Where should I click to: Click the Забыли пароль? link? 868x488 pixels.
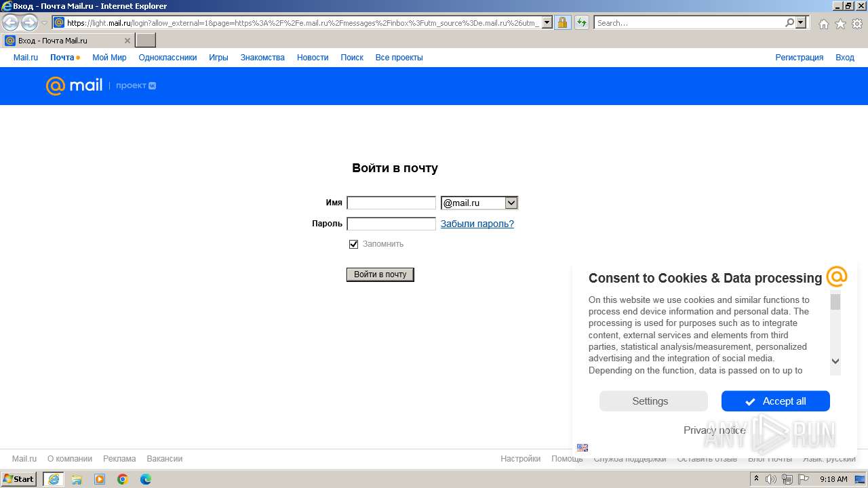coord(477,224)
